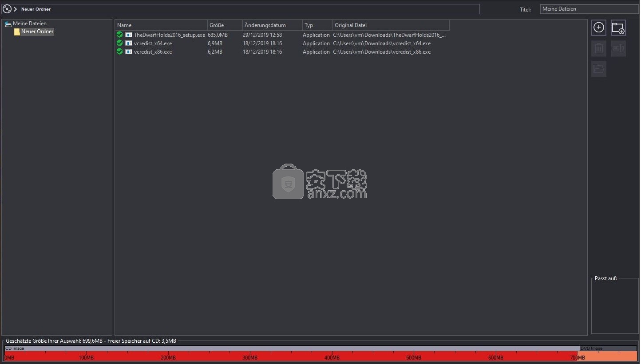Click the CD Image capacity bar

292,348
